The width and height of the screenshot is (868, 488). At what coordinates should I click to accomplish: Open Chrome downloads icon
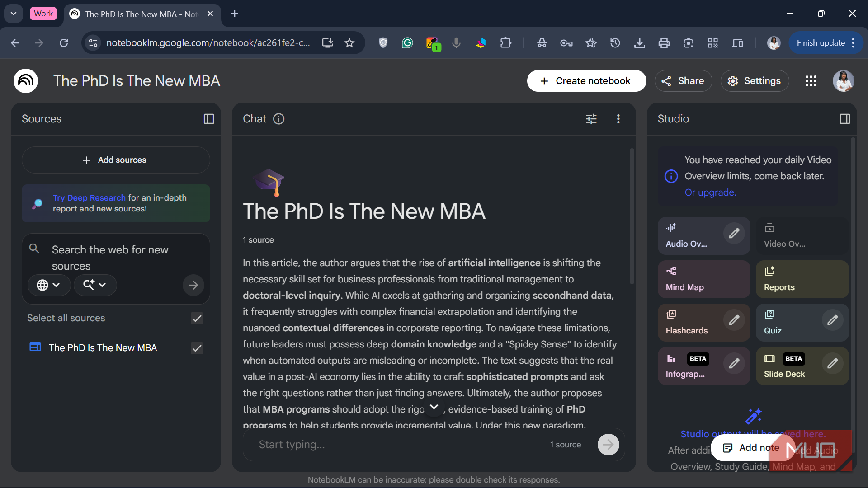(x=639, y=43)
